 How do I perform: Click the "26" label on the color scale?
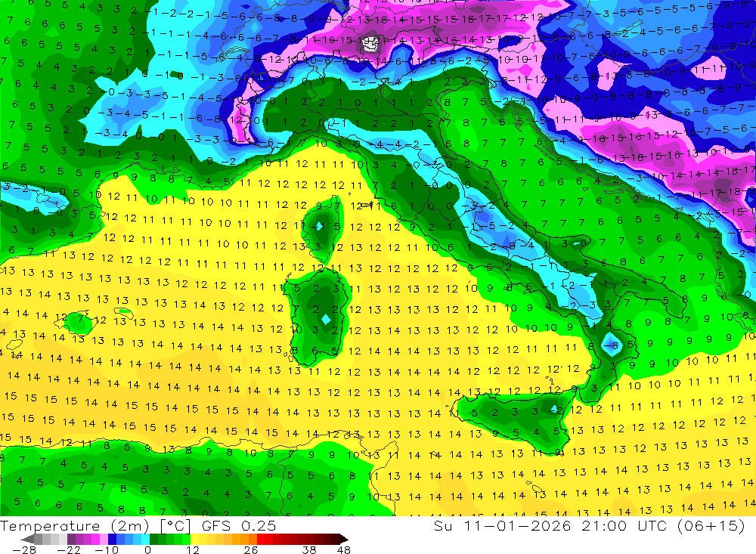tap(251, 549)
